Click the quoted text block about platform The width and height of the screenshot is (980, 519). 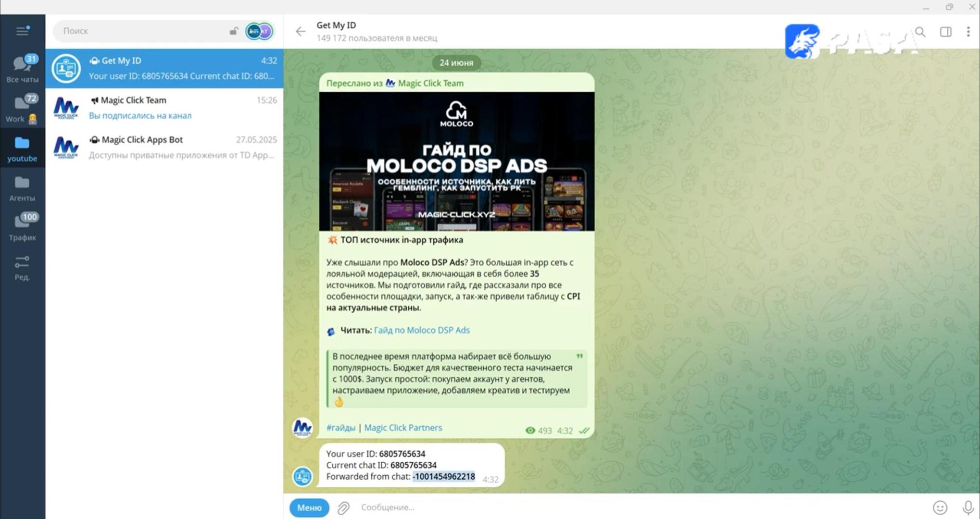click(x=456, y=379)
